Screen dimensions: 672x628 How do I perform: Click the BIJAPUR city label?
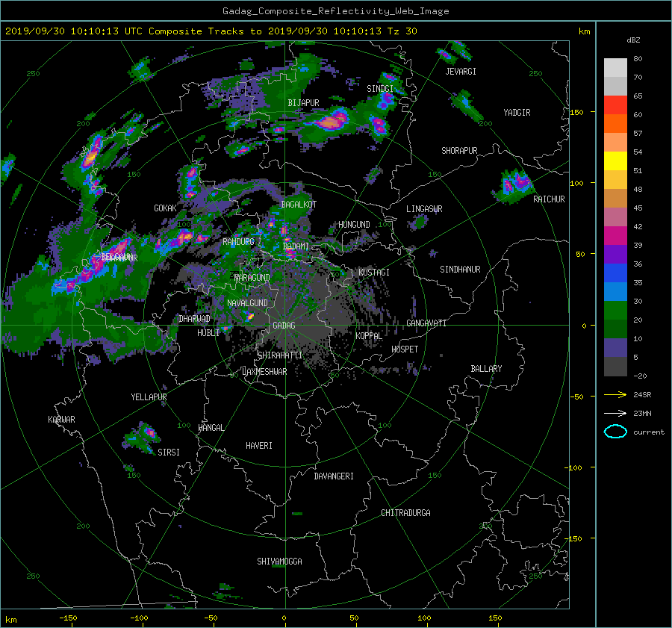(303, 103)
